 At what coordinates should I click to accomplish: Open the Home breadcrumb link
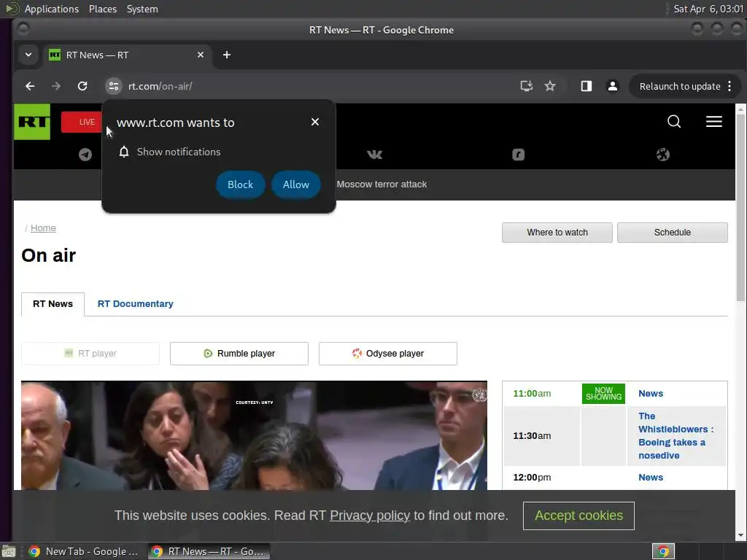pos(43,228)
